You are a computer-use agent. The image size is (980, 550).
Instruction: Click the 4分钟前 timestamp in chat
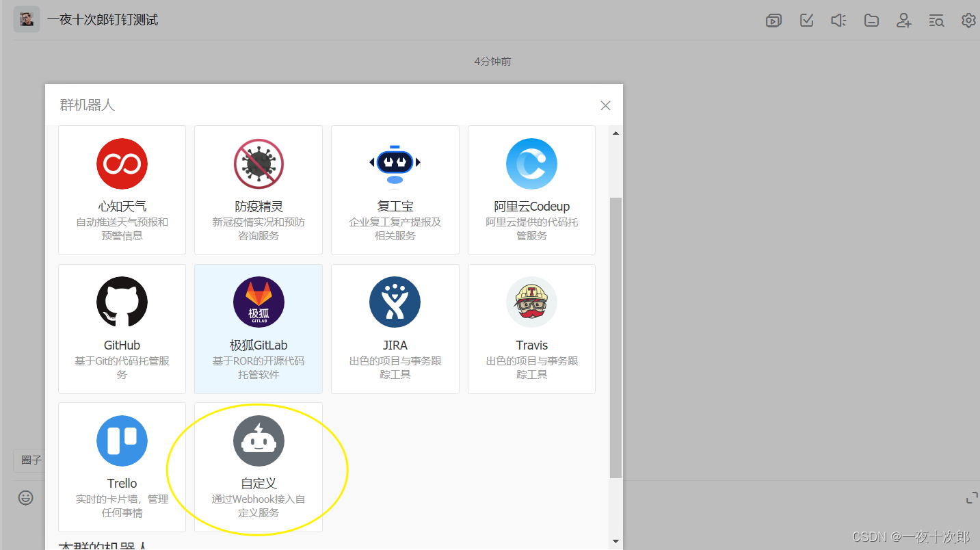[x=492, y=62]
